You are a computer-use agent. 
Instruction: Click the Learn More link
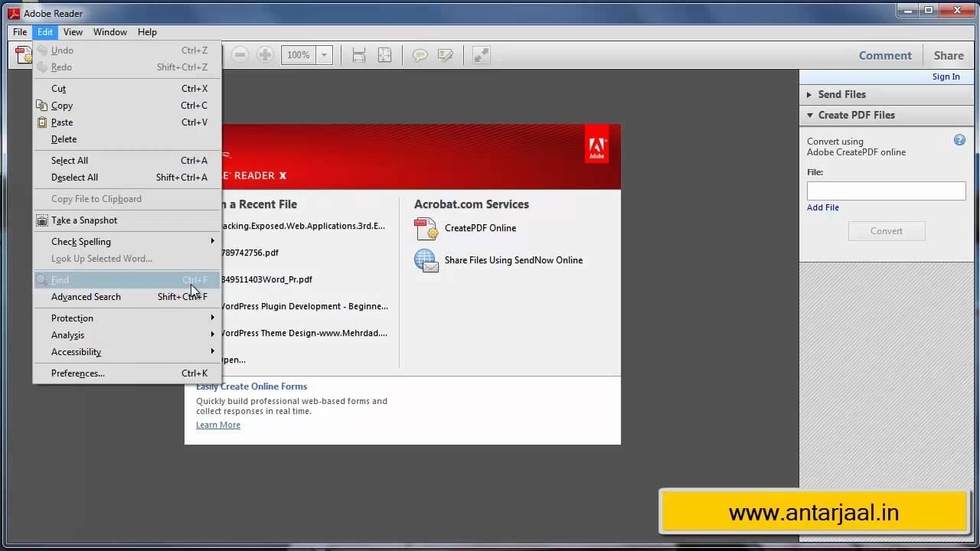218,425
